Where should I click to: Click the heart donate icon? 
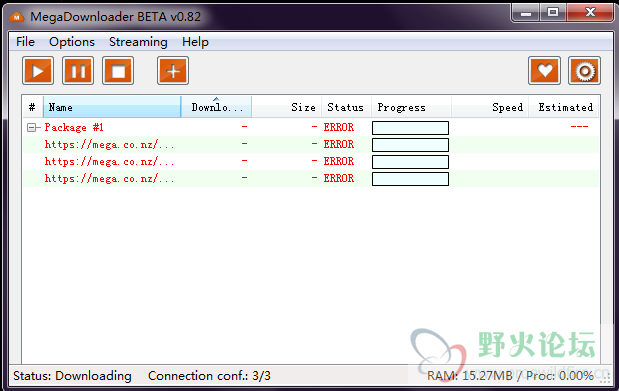coord(544,71)
